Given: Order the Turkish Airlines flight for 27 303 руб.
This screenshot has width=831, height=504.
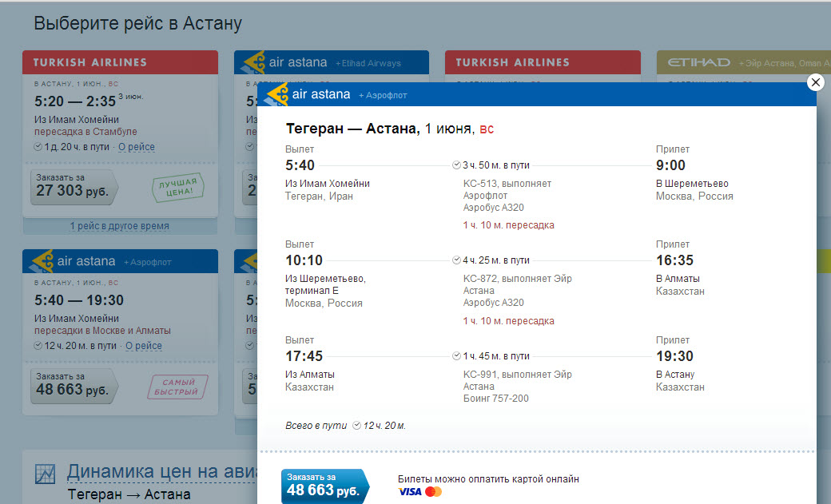Looking at the screenshot, I should [74, 185].
